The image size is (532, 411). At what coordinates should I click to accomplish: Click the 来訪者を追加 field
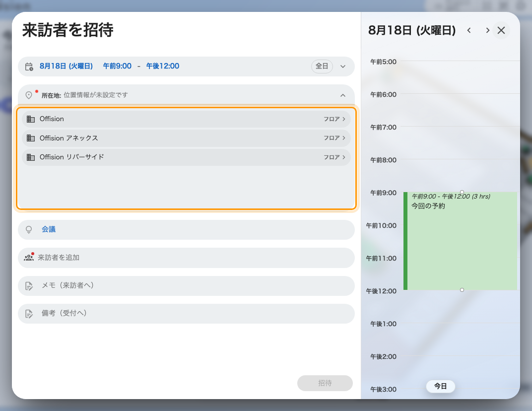186,258
